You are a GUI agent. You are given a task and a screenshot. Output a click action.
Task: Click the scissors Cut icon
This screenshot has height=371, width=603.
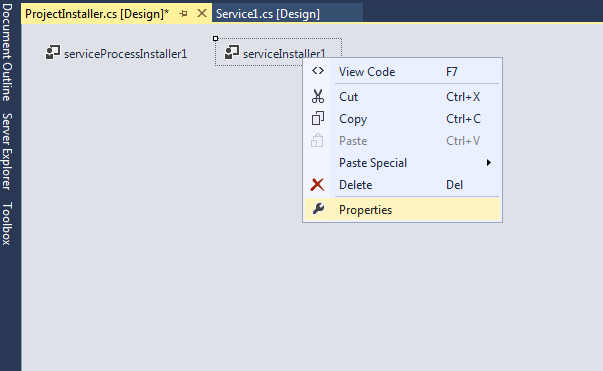click(318, 96)
